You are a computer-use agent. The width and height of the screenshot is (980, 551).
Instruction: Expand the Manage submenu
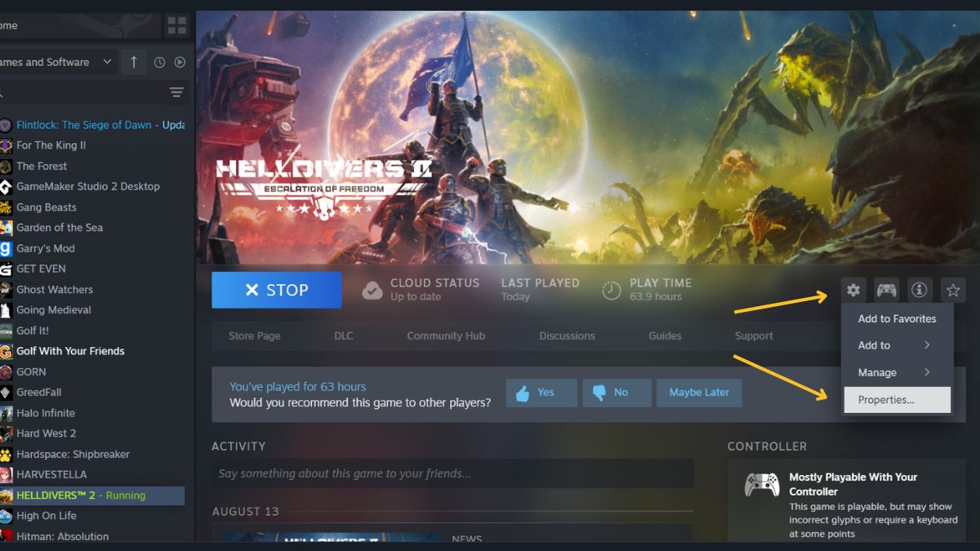coord(897,372)
